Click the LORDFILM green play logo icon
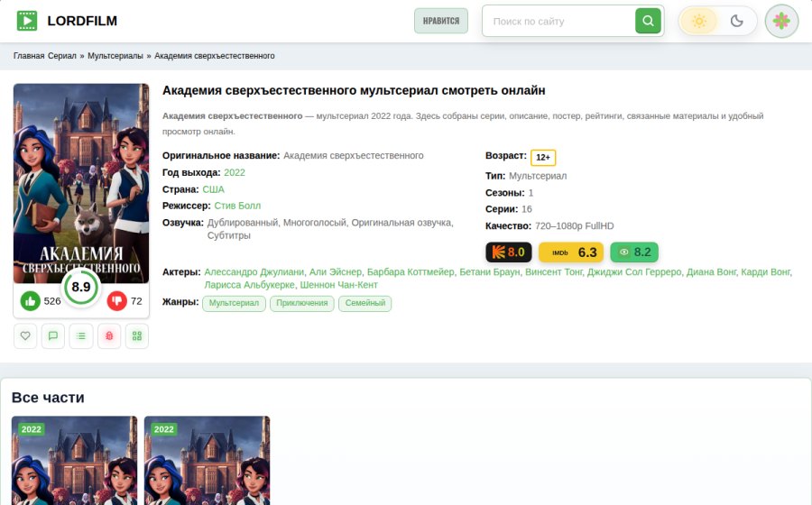This screenshot has height=505, width=812. pos(27,21)
